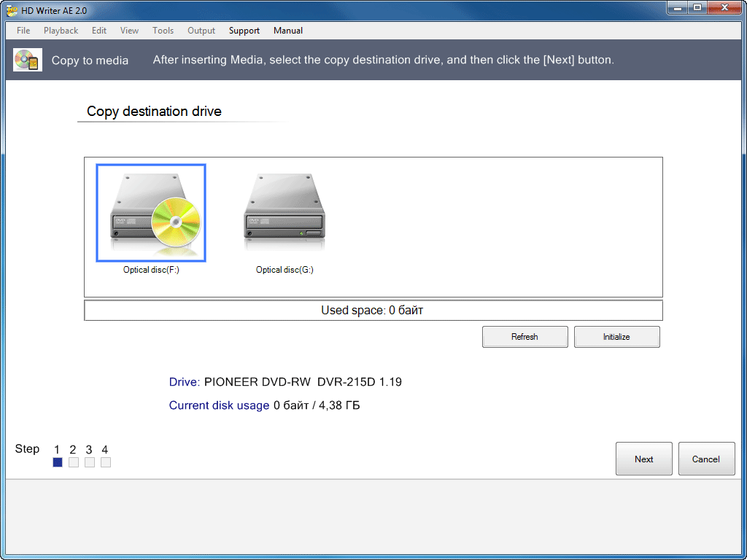Click the '0 байт / 4,38 ГБ' usage value
Screen dimensions: 747x560
point(317,405)
